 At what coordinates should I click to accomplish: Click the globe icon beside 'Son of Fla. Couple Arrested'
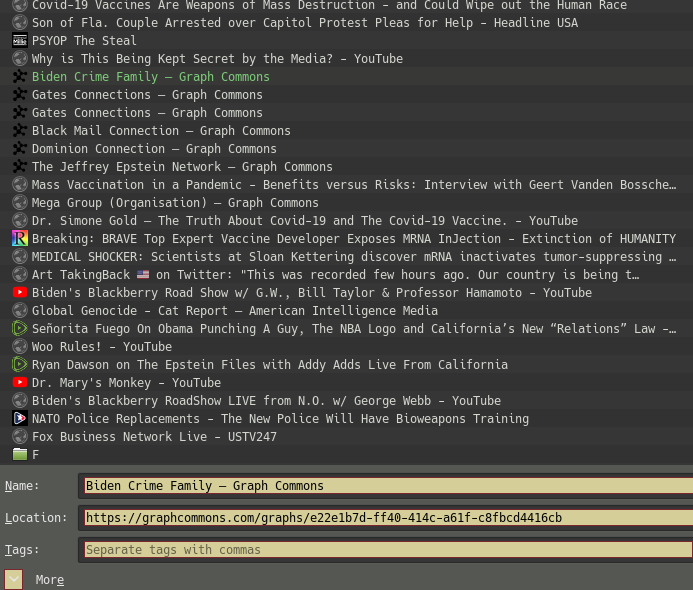pyautogui.click(x=19, y=23)
